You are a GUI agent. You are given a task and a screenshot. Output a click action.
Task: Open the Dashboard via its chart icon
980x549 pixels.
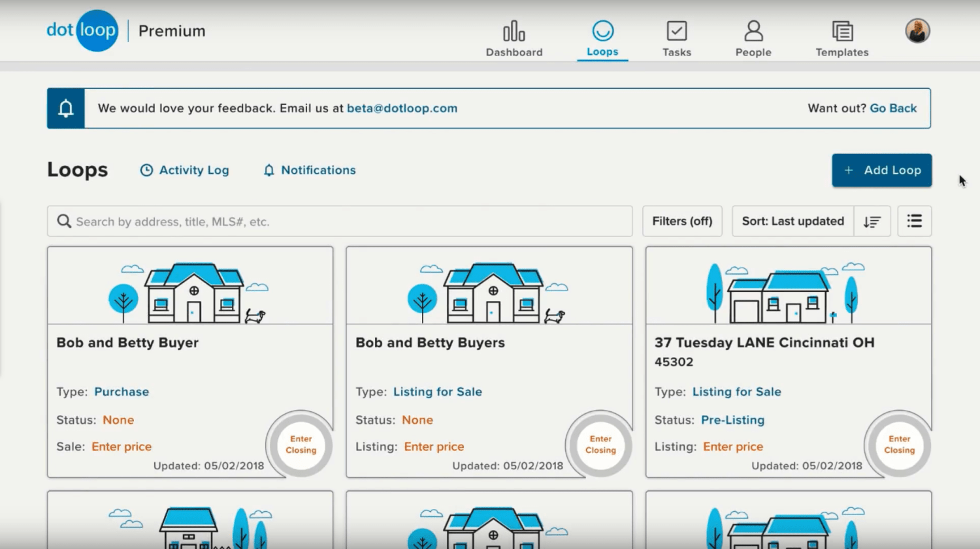514,29
